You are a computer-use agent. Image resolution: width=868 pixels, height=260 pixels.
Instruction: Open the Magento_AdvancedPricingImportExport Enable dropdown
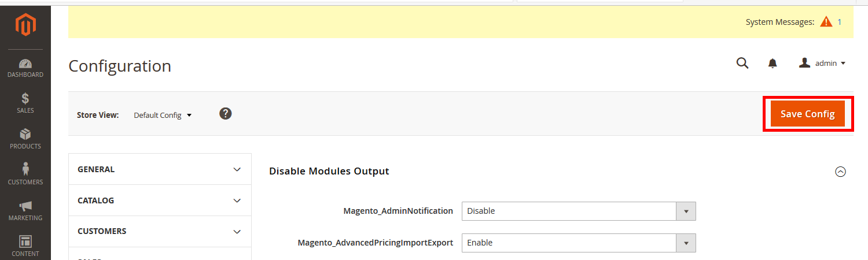click(x=579, y=243)
